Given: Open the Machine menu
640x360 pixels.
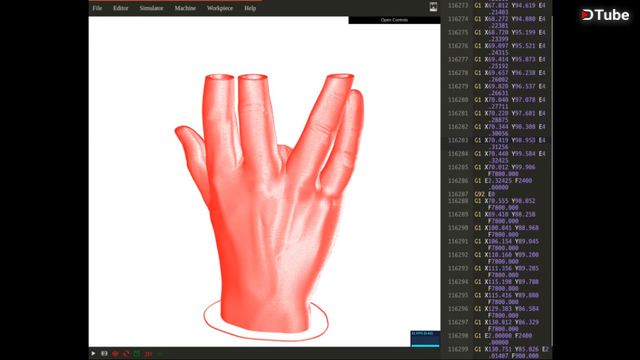Looking at the screenshot, I should 185,8.
